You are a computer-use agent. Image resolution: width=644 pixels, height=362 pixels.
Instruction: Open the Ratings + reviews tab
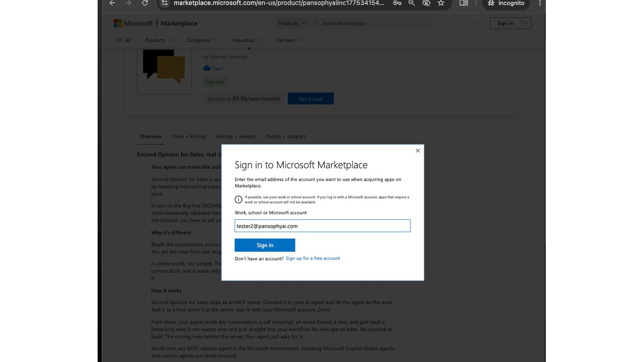tap(236, 136)
